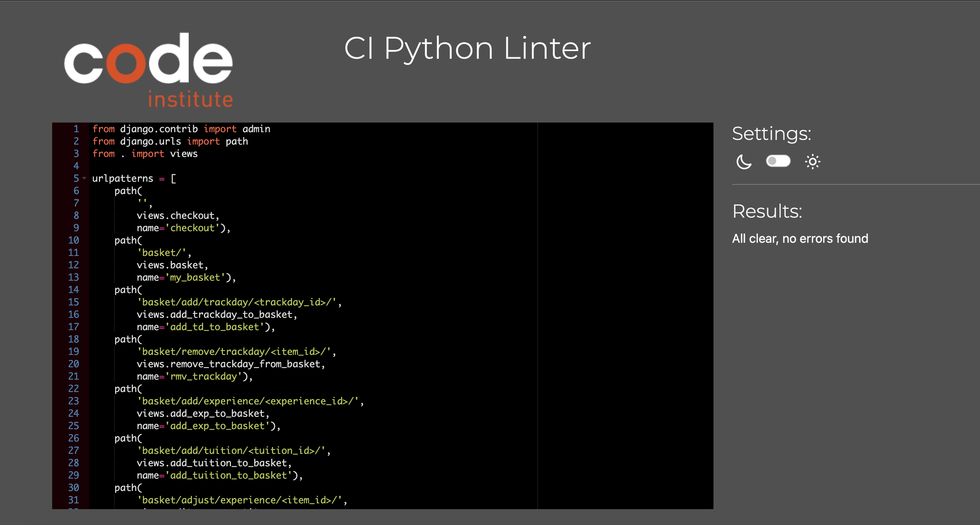Click name='rmv_trackday' line
The image size is (980, 525).
pos(195,376)
